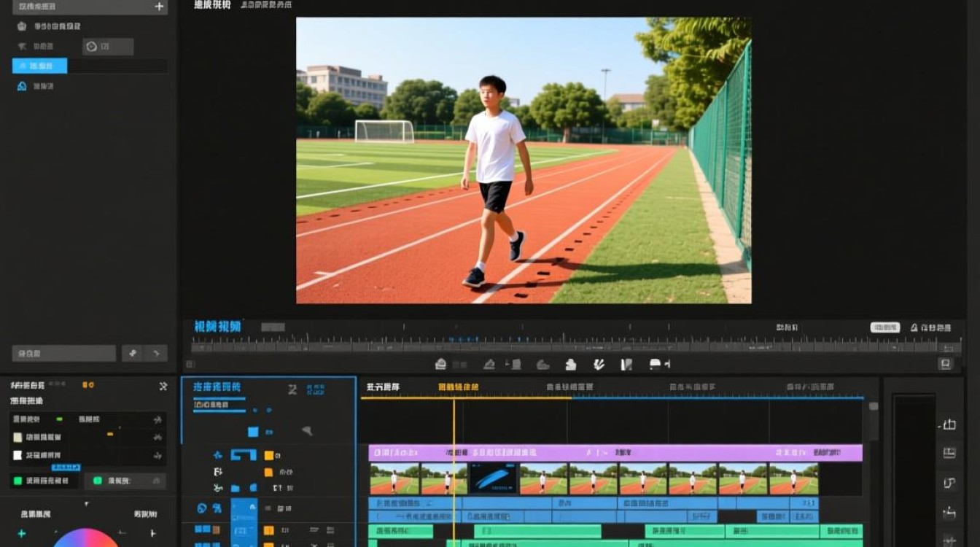Click the crossed tools icon in the lower-left panel
980x547 pixels.
(x=163, y=386)
